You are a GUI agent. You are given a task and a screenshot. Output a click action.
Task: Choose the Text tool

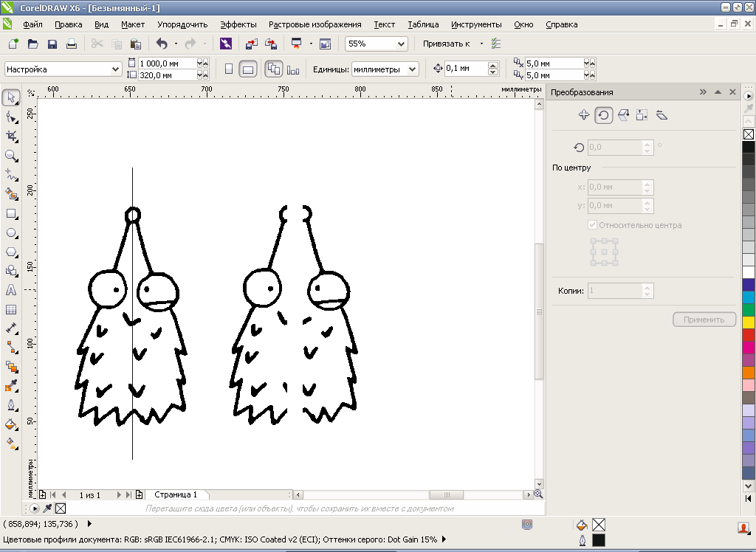click(x=11, y=290)
